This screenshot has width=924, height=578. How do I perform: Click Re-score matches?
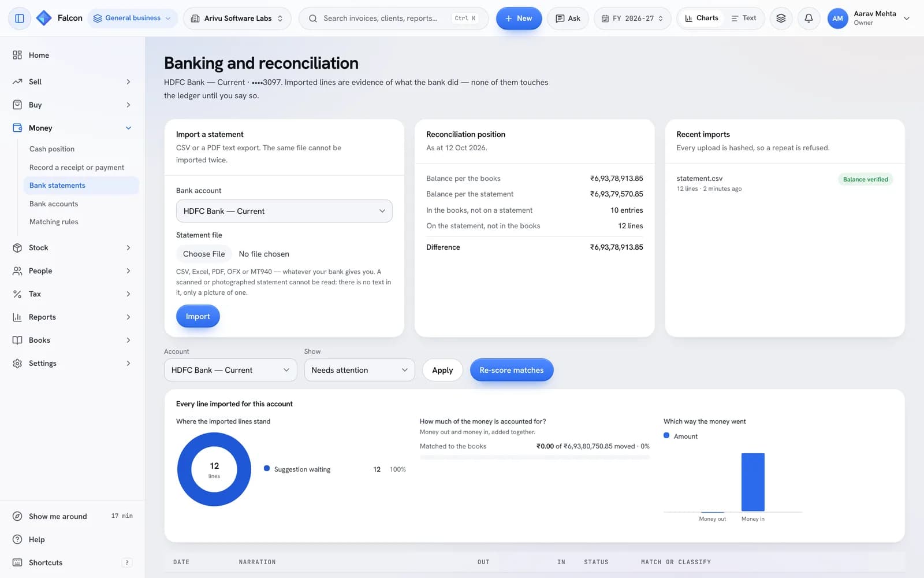click(x=512, y=370)
